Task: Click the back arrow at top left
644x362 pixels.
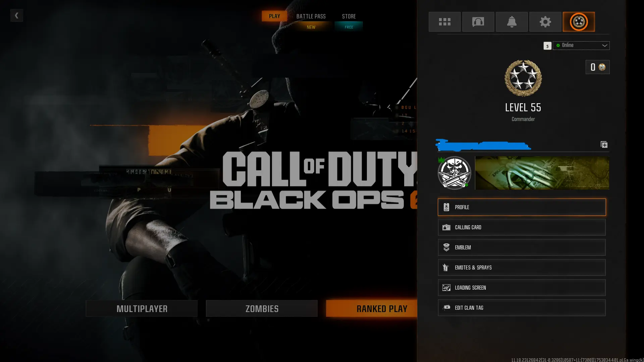Action: [16, 15]
